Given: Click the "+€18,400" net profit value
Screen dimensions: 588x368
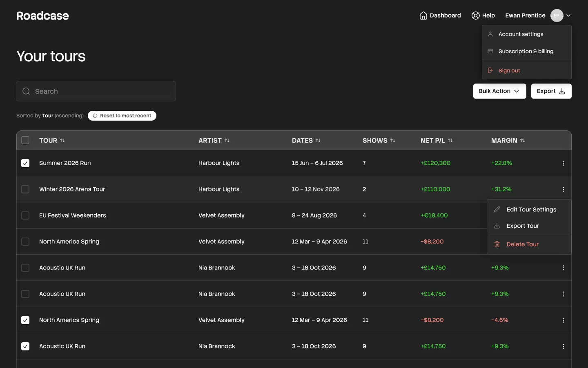Looking at the screenshot, I should click(x=434, y=215).
